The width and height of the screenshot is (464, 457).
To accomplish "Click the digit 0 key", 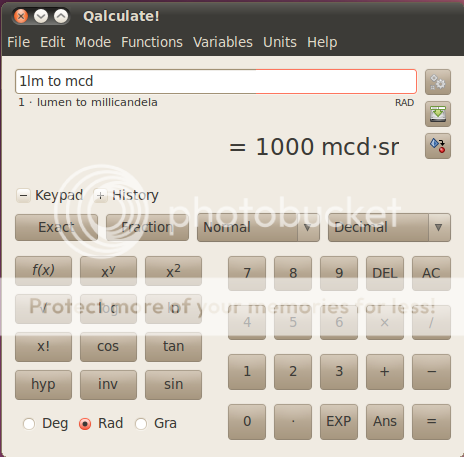I will [247, 422].
